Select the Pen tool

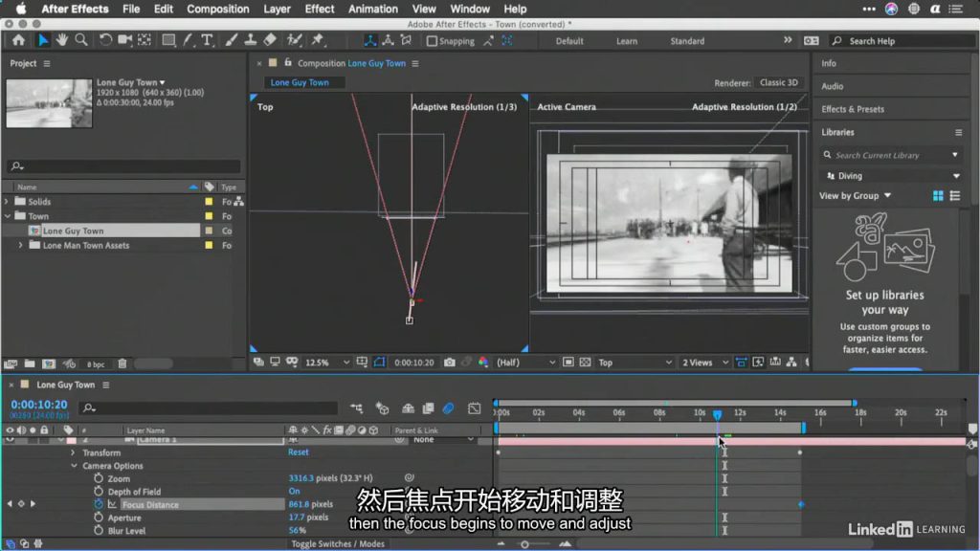[x=188, y=40]
